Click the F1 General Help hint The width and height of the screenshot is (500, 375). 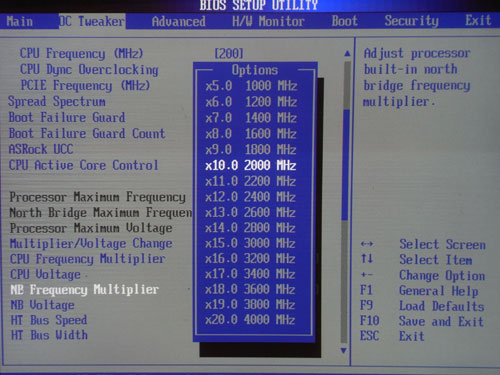[419, 291]
